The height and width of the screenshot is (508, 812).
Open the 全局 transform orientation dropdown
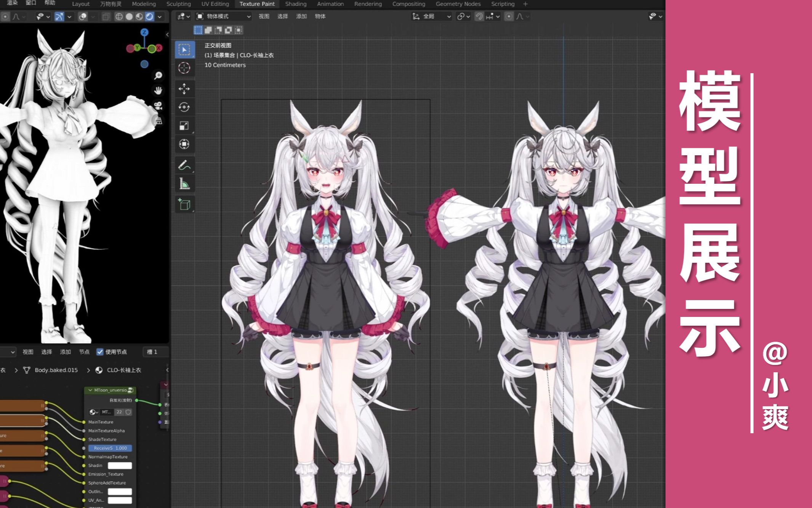[432, 16]
